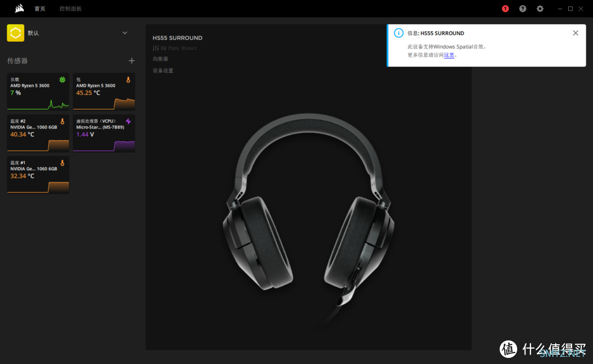Switch to the 首页 tab
The image size is (593, 364).
coord(40,9)
